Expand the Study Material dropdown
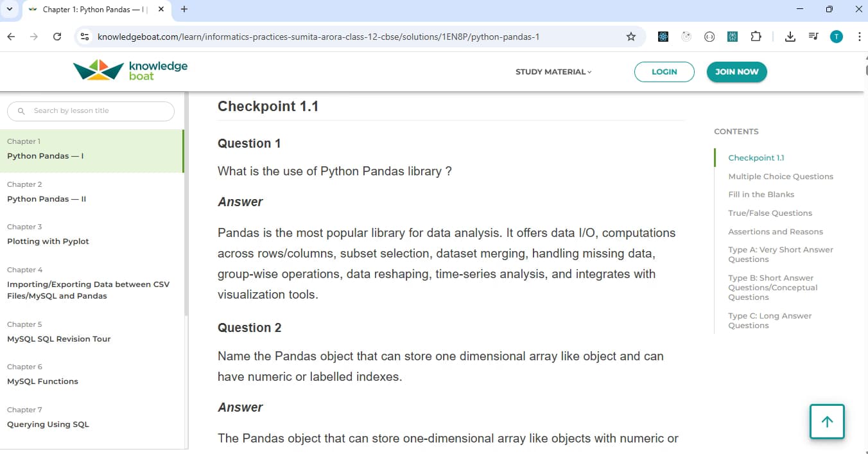Screen dimensions: 868x454 [553, 72]
